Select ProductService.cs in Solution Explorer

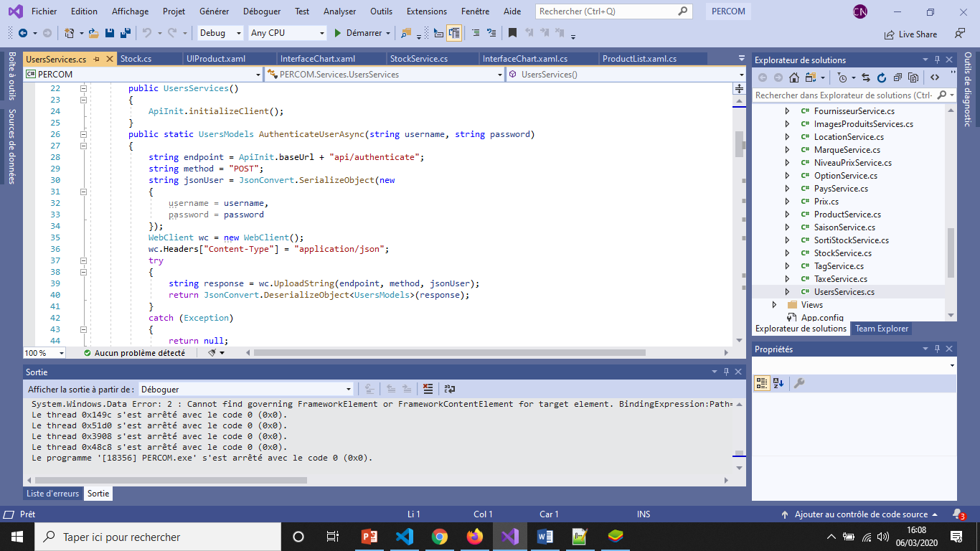point(847,215)
